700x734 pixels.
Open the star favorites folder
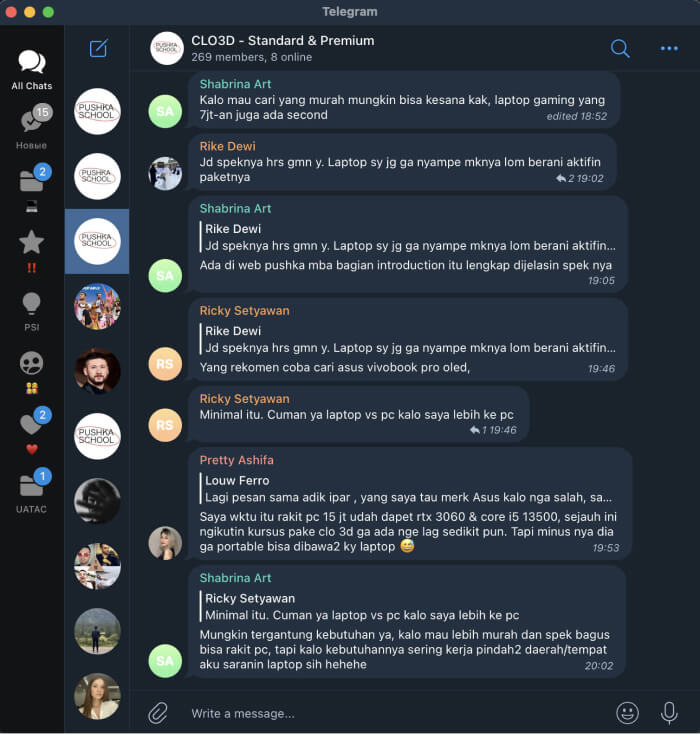(x=31, y=250)
